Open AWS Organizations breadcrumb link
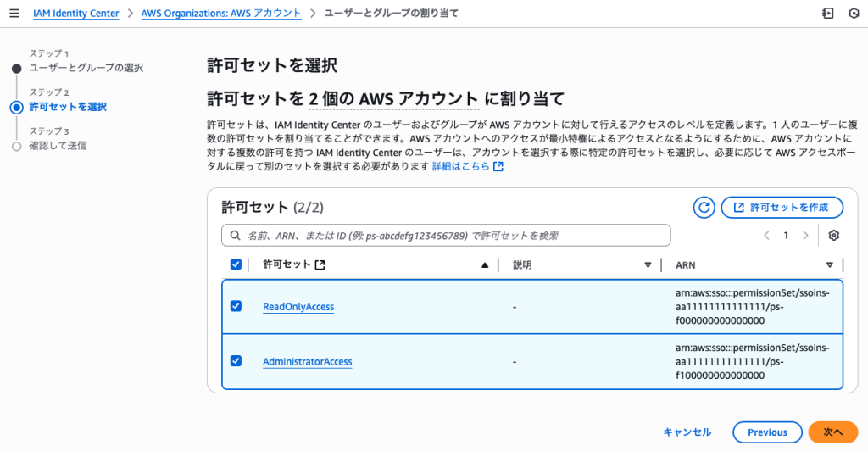The width and height of the screenshot is (868, 451). coord(220,14)
